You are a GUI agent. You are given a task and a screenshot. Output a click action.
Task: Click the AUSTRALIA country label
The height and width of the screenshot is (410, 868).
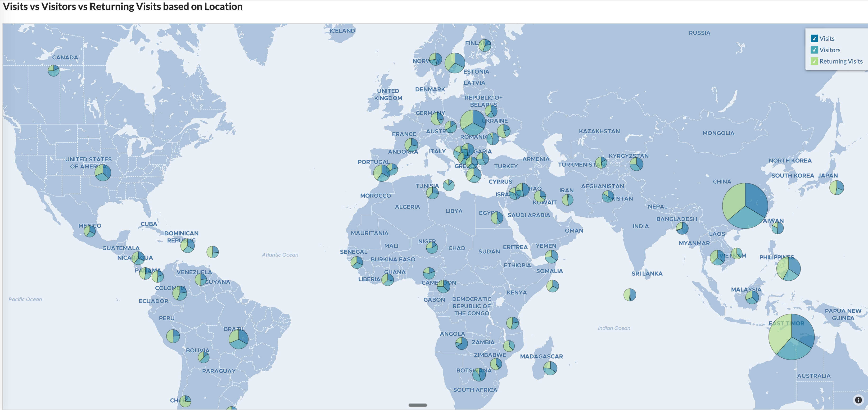[814, 376]
